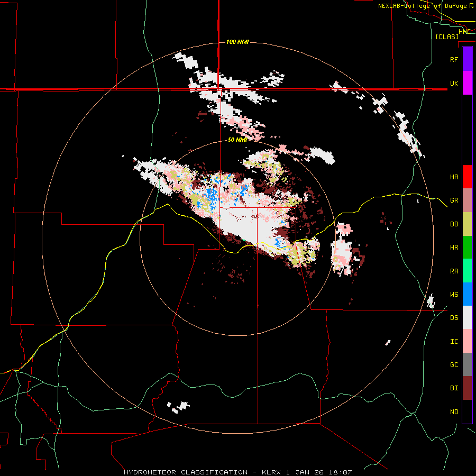Click the KLRX station identifier
The width and height of the screenshot is (476, 476).
(x=272, y=472)
